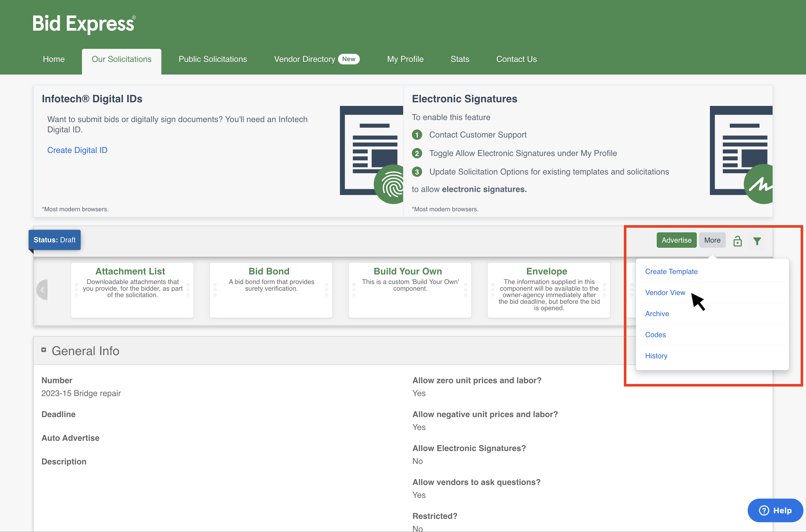Screen dimensions: 806x532
Task: Click the Create Digital ID link
Action: [x=77, y=150]
